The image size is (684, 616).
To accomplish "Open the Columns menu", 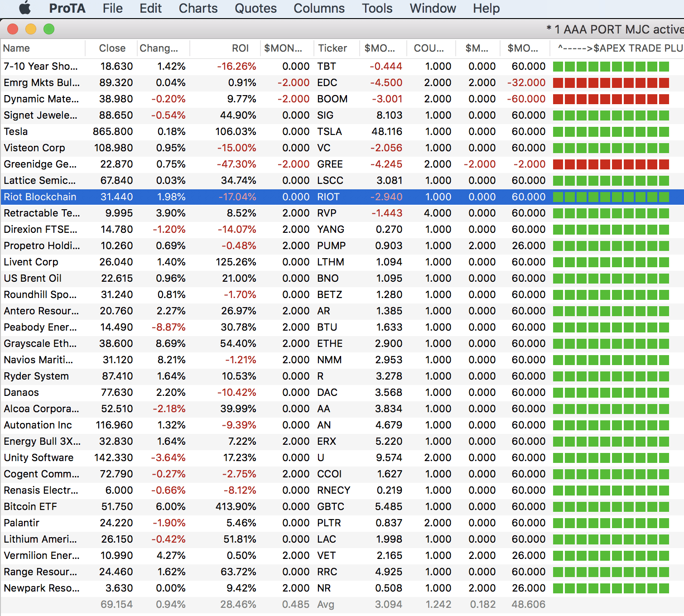I will [x=319, y=8].
